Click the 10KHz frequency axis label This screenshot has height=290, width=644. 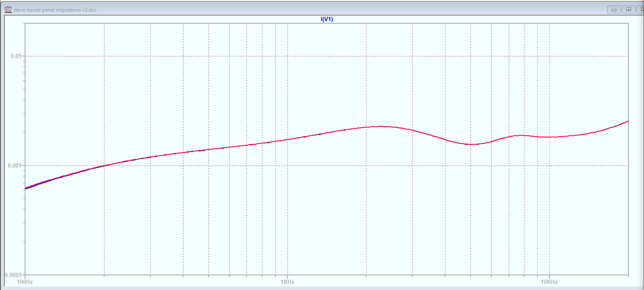tap(549, 282)
